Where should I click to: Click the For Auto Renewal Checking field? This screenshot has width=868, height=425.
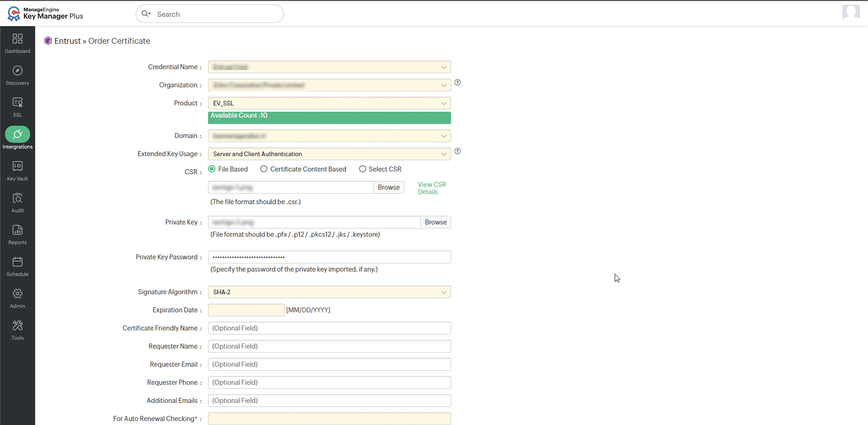click(x=329, y=419)
